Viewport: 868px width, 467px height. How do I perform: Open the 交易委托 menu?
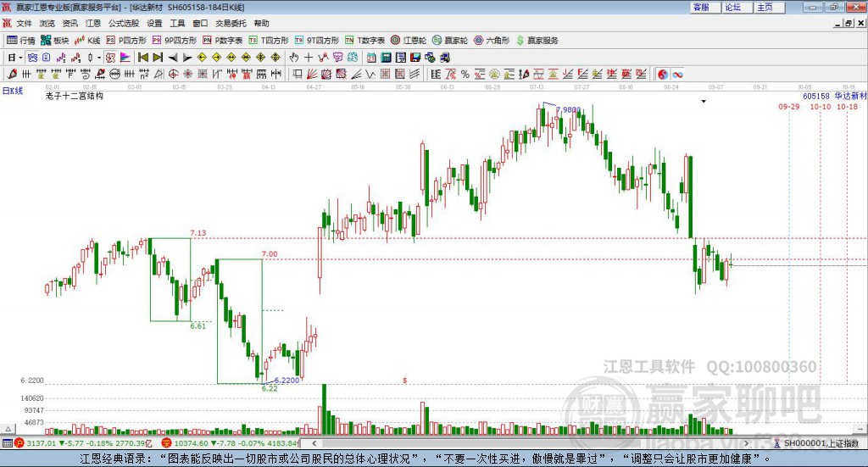231,23
